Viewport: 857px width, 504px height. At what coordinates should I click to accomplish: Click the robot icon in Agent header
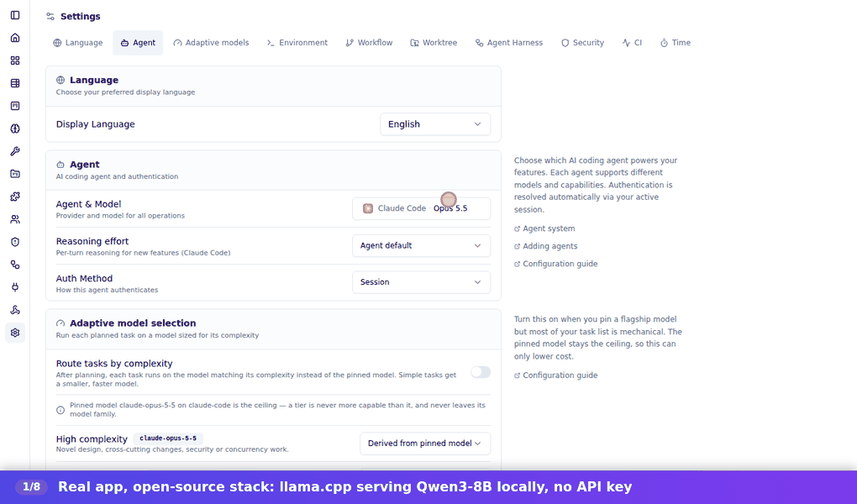click(60, 165)
